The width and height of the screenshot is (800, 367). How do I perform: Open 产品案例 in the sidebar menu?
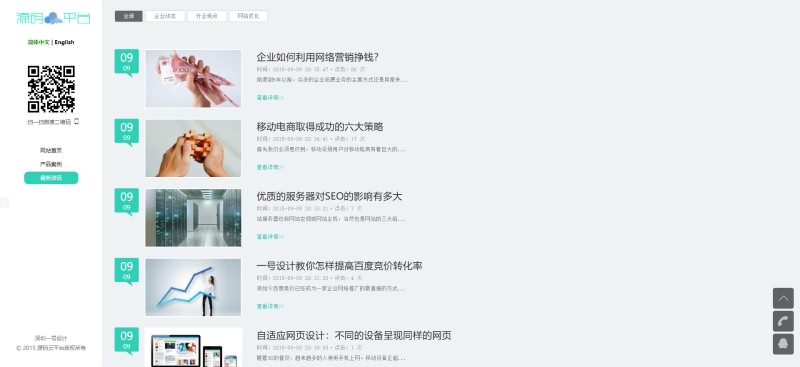click(51, 164)
